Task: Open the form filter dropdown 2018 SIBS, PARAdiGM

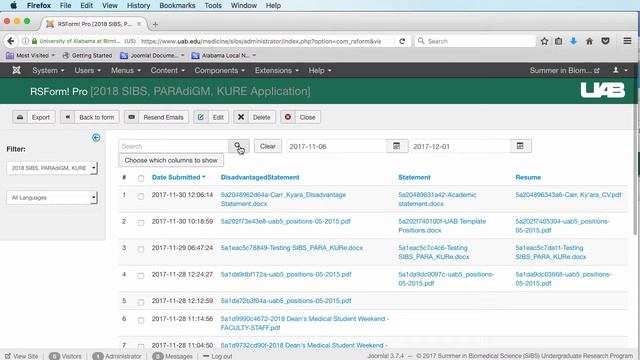Action: (52, 168)
